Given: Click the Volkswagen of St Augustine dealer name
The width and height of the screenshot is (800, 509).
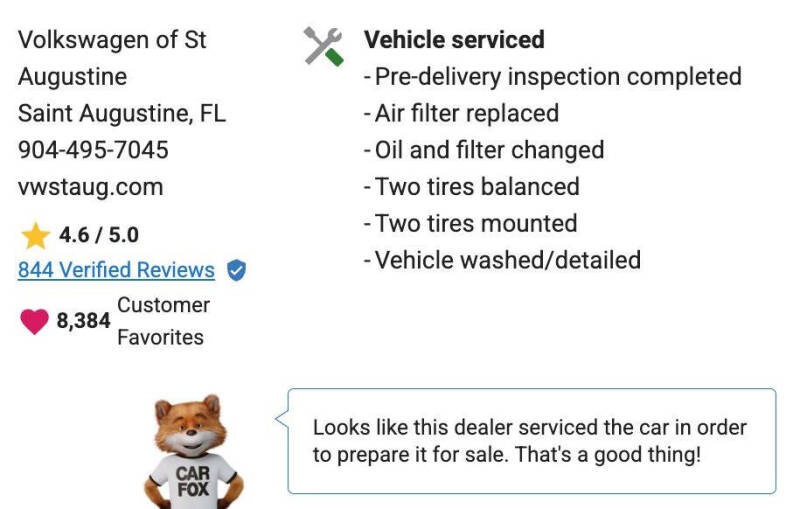Looking at the screenshot, I should coord(112,58).
